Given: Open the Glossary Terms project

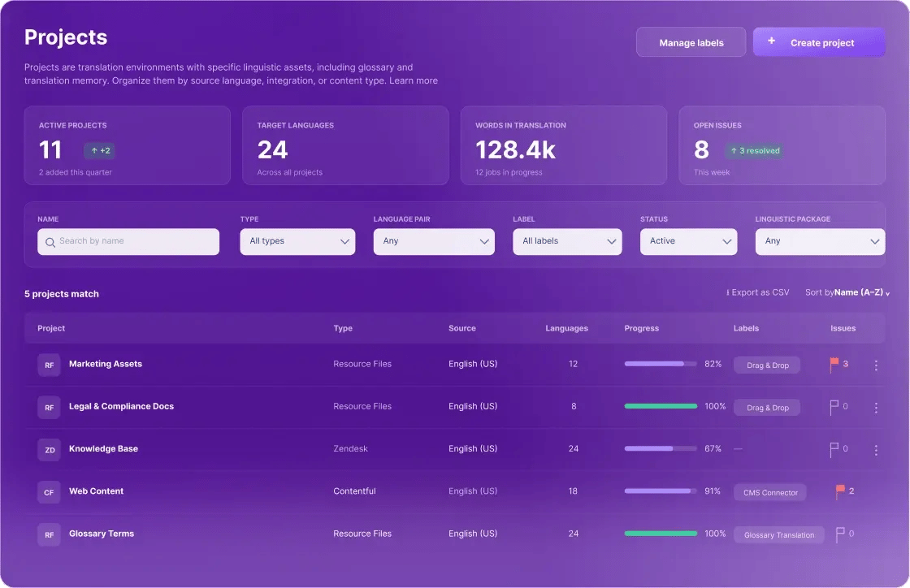Looking at the screenshot, I should 101,533.
